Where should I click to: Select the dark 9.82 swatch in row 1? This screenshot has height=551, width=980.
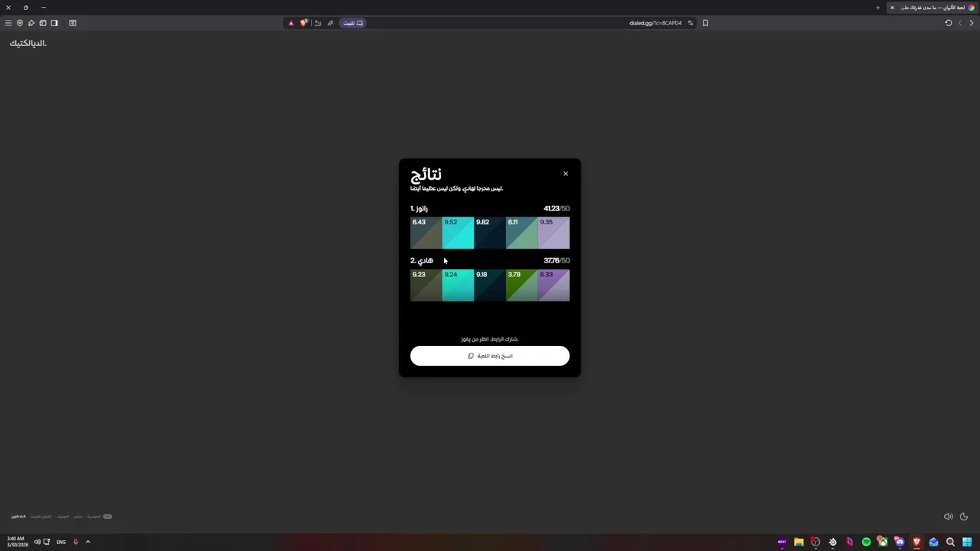click(490, 233)
